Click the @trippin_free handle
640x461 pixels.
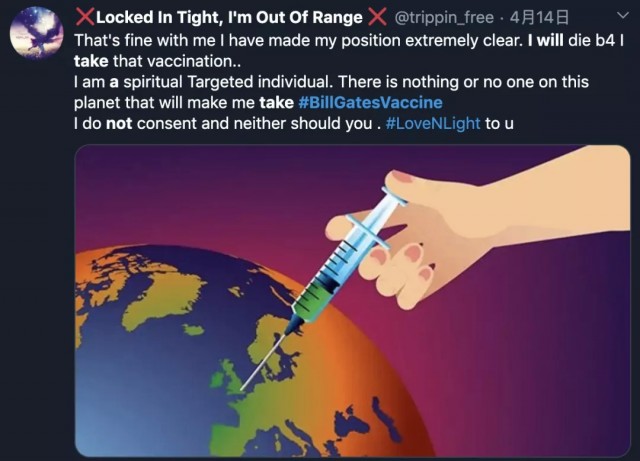pos(443,18)
